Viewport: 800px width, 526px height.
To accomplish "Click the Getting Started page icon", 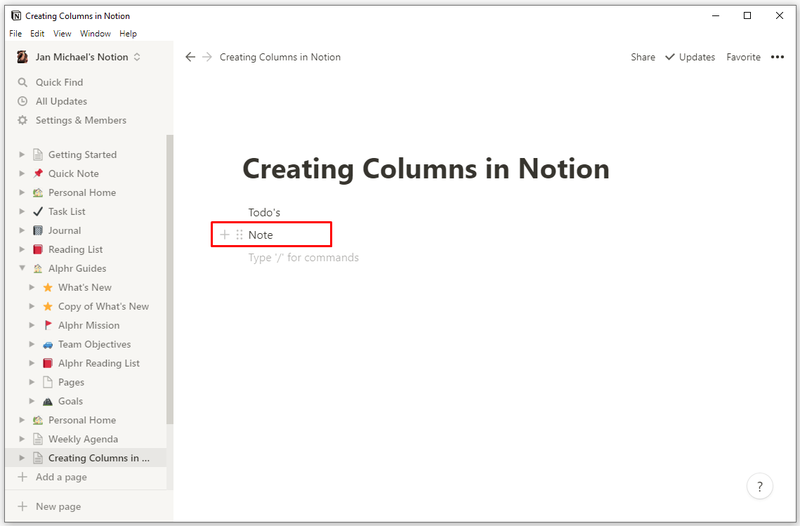I will 38,155.
